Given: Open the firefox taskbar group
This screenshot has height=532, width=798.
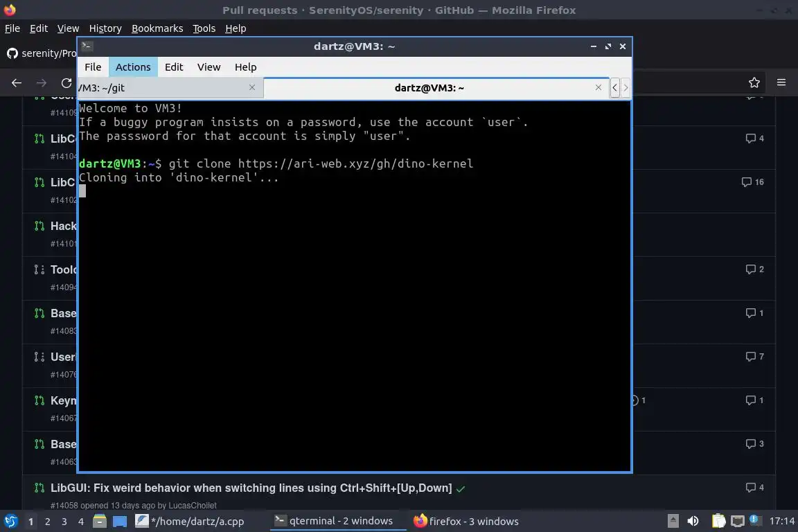Looking at the screenshot, I should 467,522.
